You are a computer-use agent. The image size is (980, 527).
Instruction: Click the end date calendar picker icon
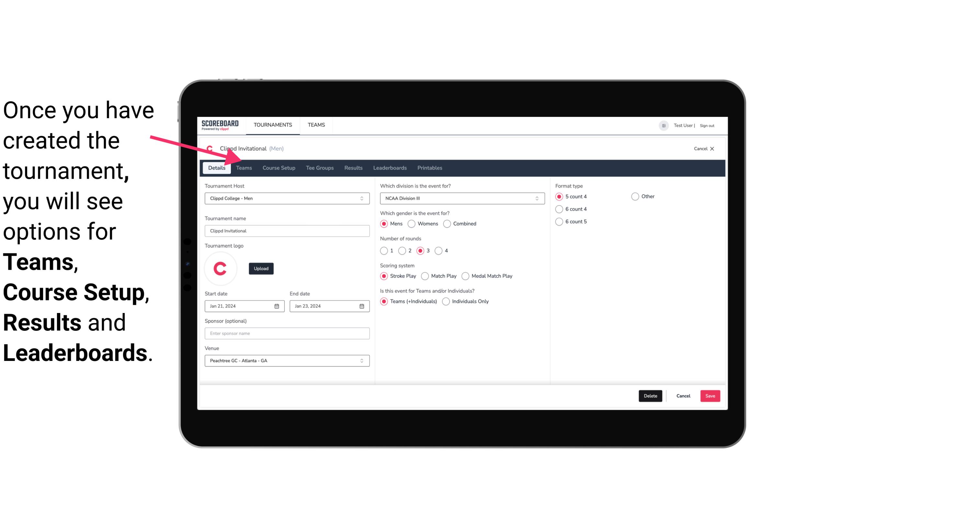pyautogui.click(x=362, y=306)
